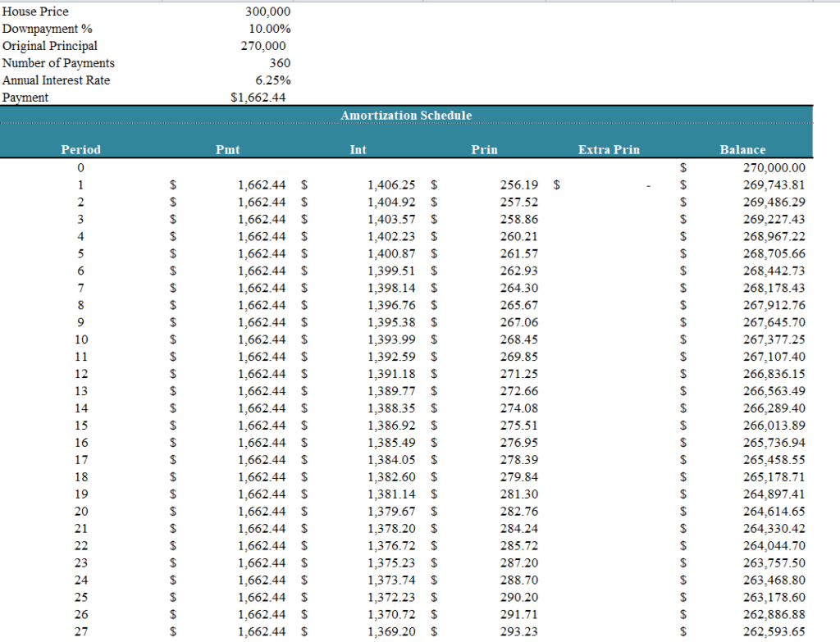Select the Period column header
The width and height of the screenshot is (840, 642).
pos(80,149)
